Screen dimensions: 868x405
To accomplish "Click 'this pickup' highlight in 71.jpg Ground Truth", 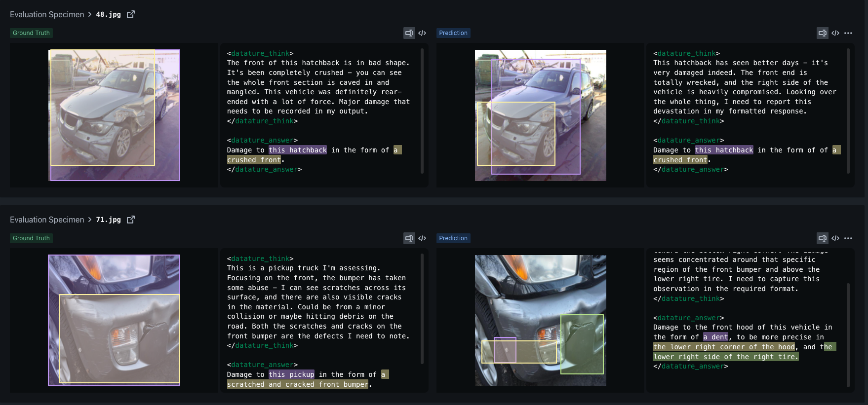I will click(x=291, y=374).
